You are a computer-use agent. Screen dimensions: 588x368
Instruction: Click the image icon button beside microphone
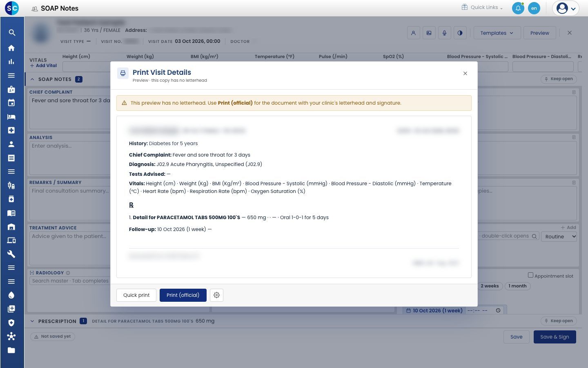[429, 33]
